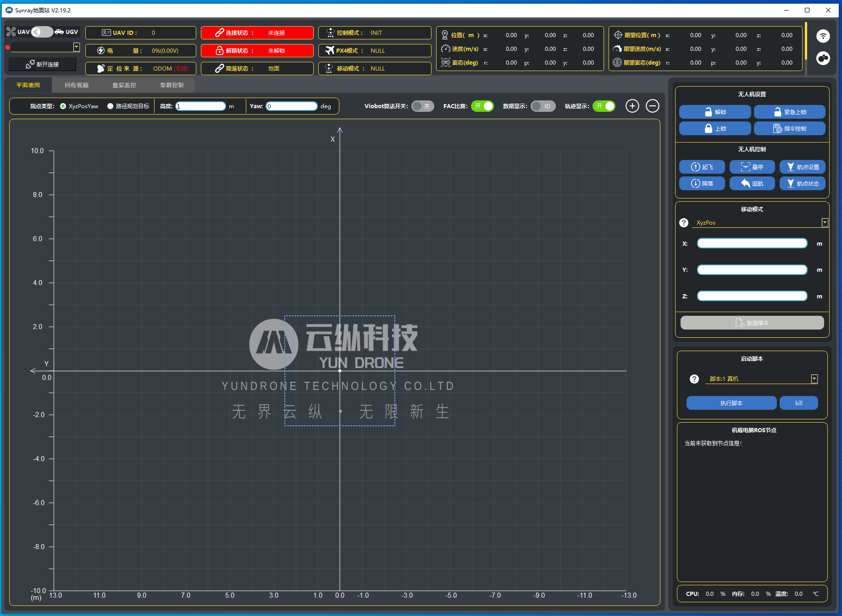Toggle the 数据显示 ID switch
The width and height of the screenshot is (842, 616).
point(543,106)
